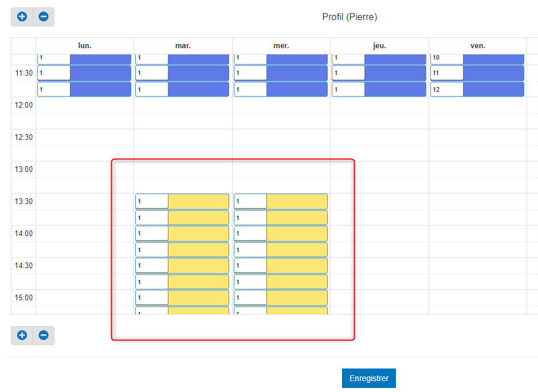Screen dimensions: 538x392
Task: Edit the Friday input field showing 12
Action: coord(446,89)
